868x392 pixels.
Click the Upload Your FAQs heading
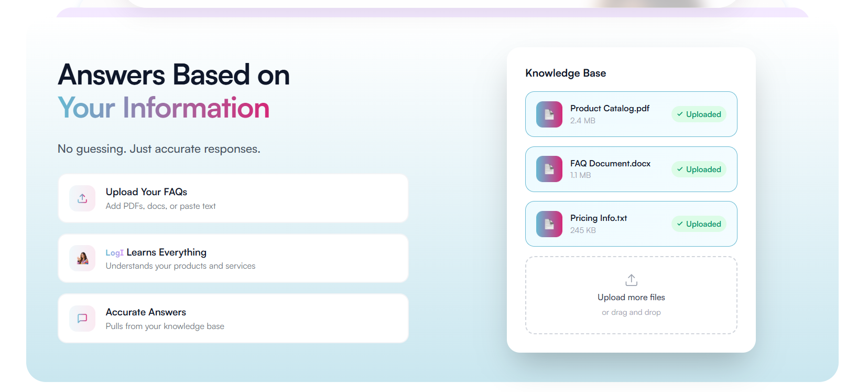click(x=146, y=192)
